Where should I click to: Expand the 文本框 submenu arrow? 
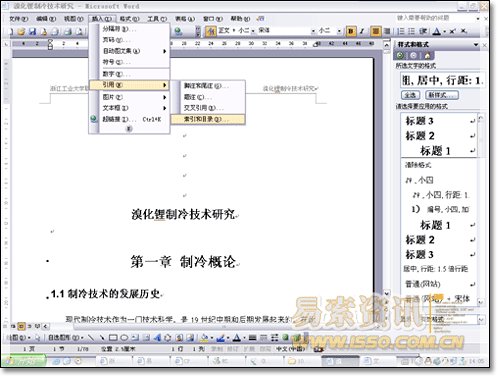tap(165, 108)
